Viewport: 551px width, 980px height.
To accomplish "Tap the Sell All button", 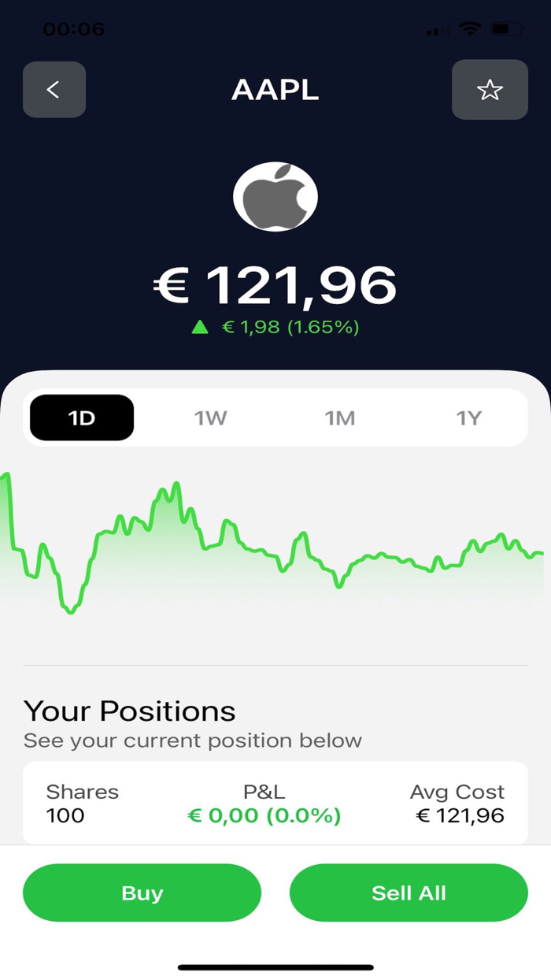I will pos(408,893).
